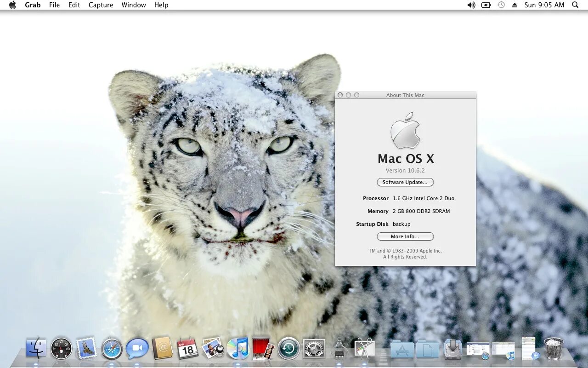The width and height of the screenshot is (588, 368).
Task: Open Dashboard from the Dock
Action: [62, 348]
